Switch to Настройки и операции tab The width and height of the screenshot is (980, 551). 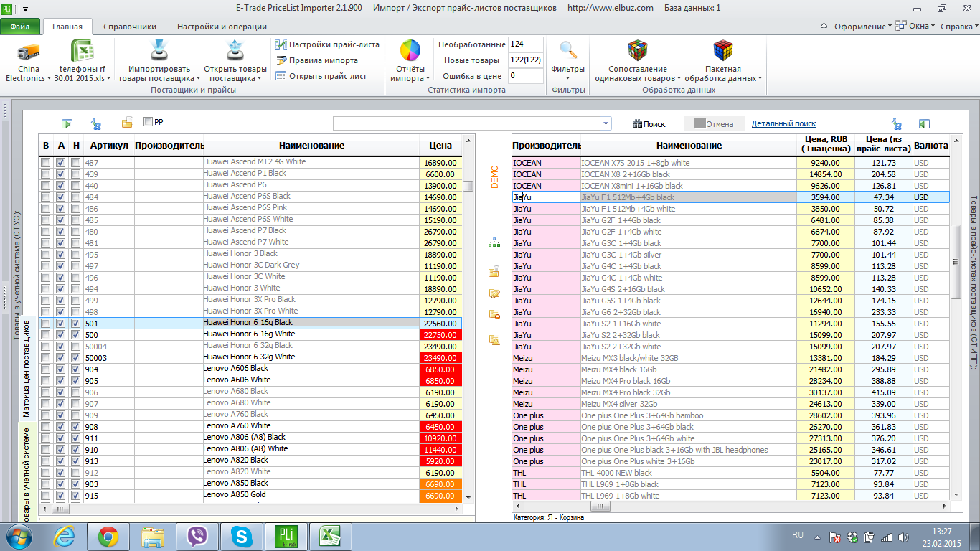tap(222, 27)
